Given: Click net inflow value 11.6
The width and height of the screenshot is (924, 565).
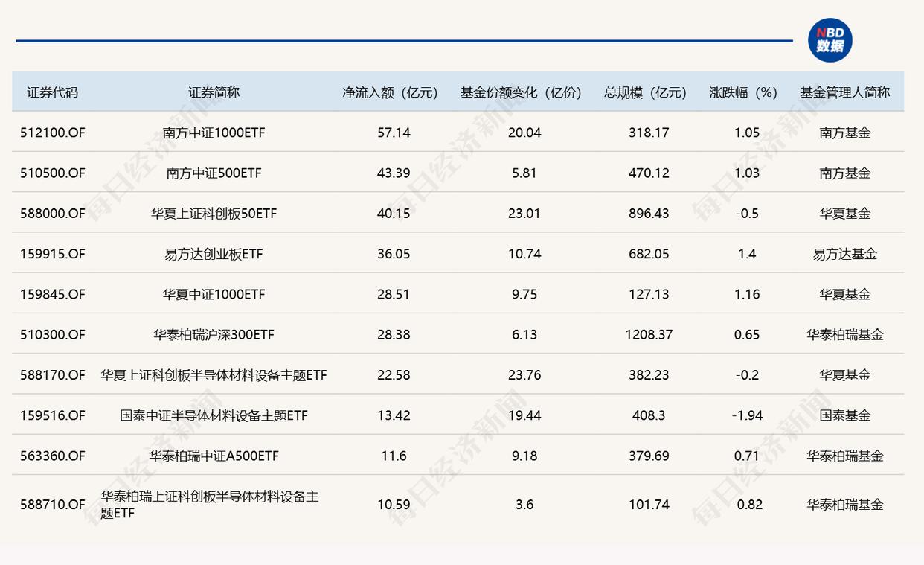Looking at the screenshot, I should (394, 456).
